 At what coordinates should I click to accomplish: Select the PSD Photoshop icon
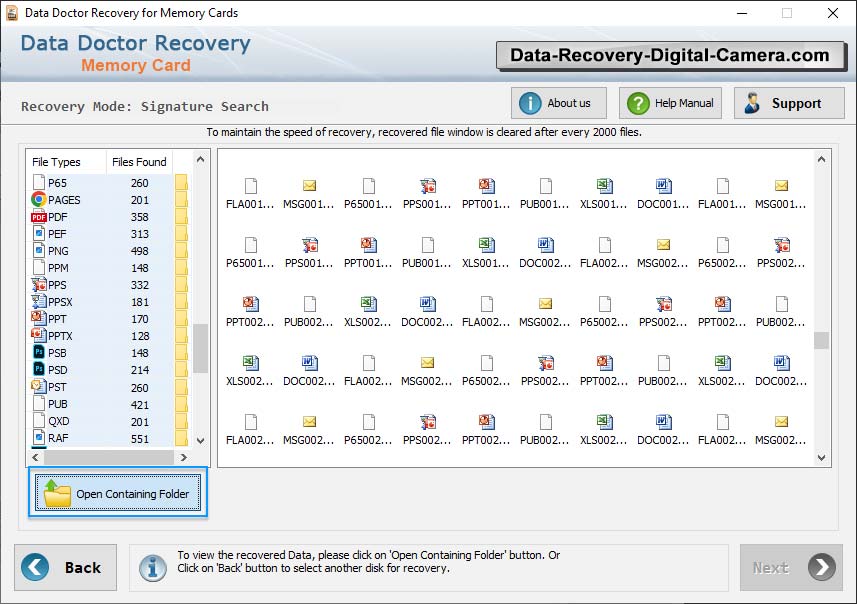[39, 370]
